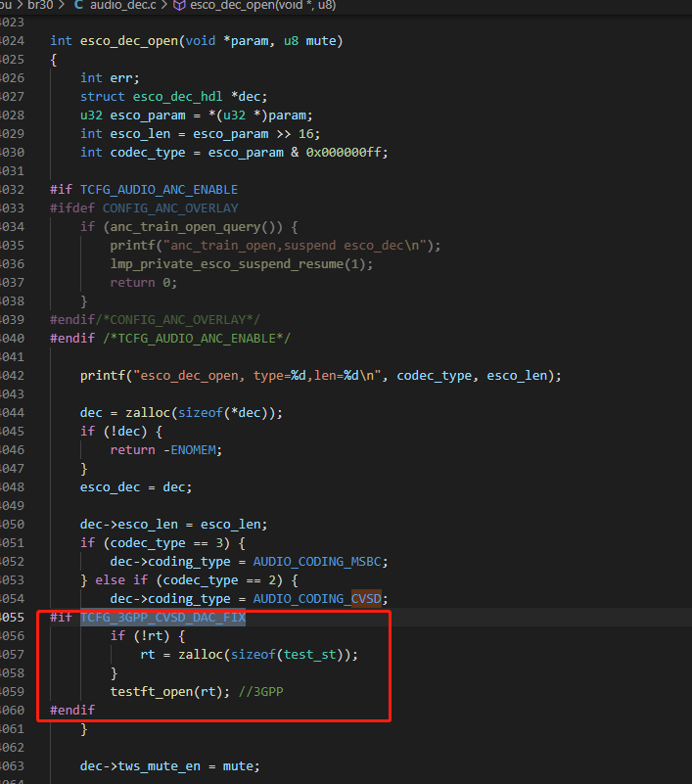This screenshot has height=784, width=692.
Task: Select br30 folder in breadcrumb
Action: (x=40, y=5)
